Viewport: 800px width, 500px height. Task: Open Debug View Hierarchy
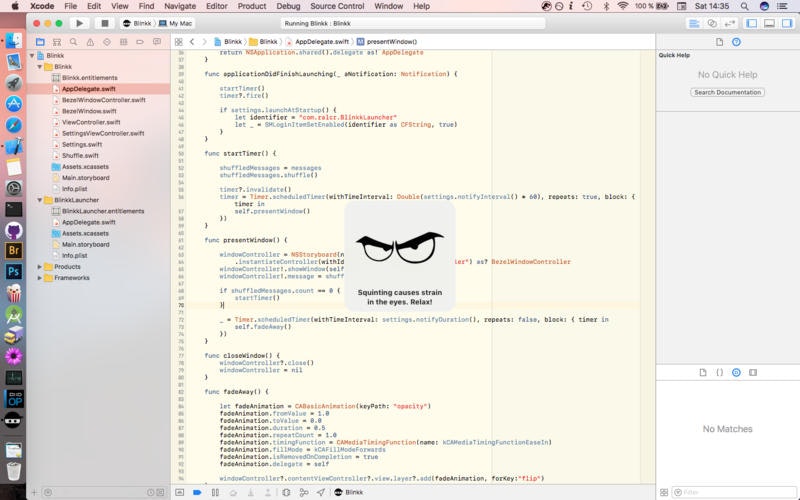(286, 492)
